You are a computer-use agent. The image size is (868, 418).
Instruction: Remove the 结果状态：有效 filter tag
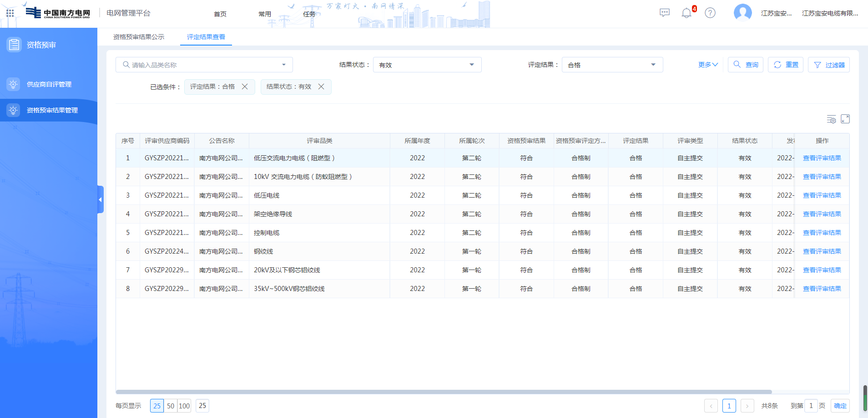tap(321, 87)
